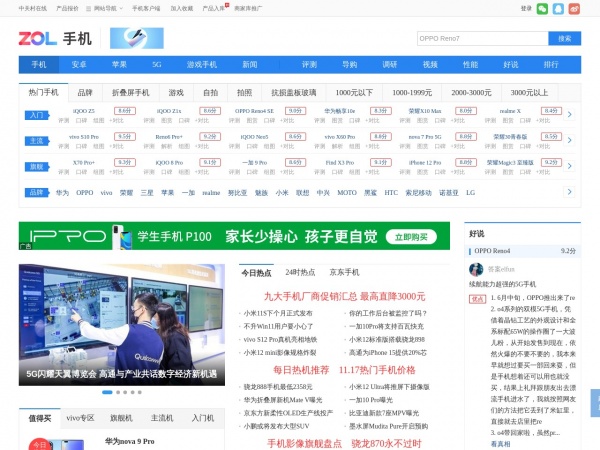Open Find X3 Pro phone link

pos(339,163)
